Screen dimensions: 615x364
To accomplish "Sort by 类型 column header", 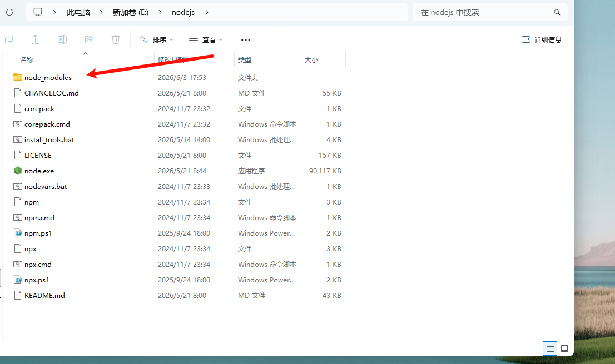I will pyautogui.click(x=244, y=59).
